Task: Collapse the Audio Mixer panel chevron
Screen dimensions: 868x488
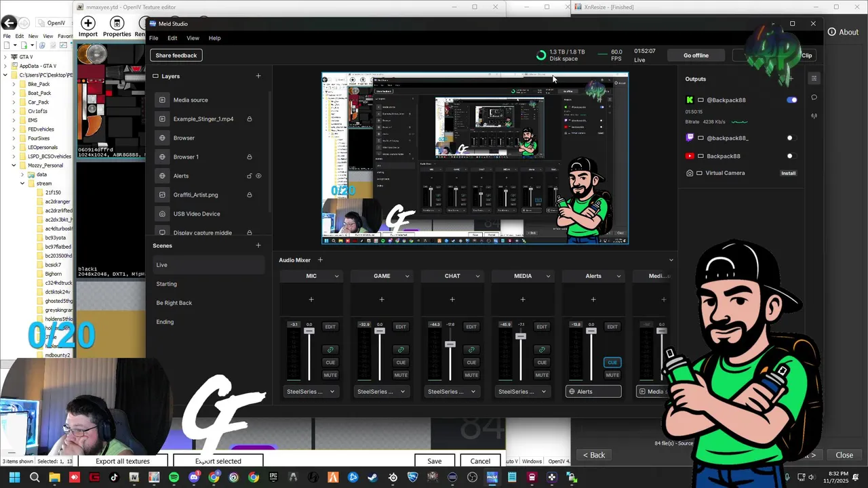Action: pos(671,260)
